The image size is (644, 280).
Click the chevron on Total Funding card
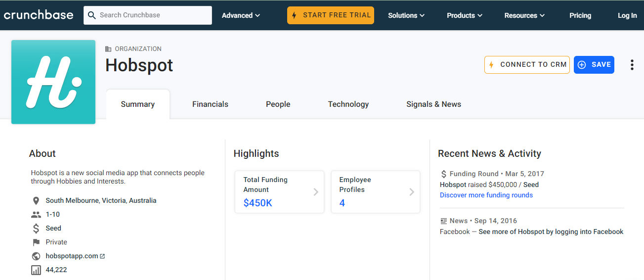point(316,192)
